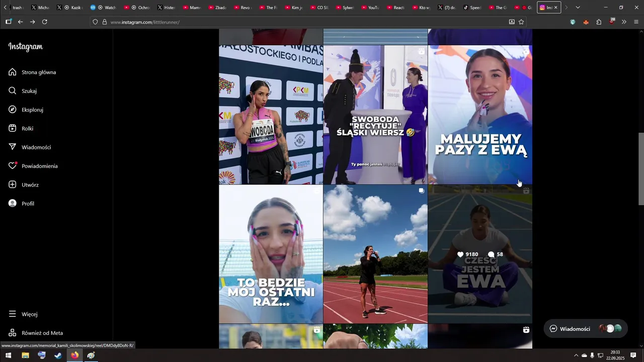
Task: Open Instagram home via Strona główna icon
Action: coord(13,72)
